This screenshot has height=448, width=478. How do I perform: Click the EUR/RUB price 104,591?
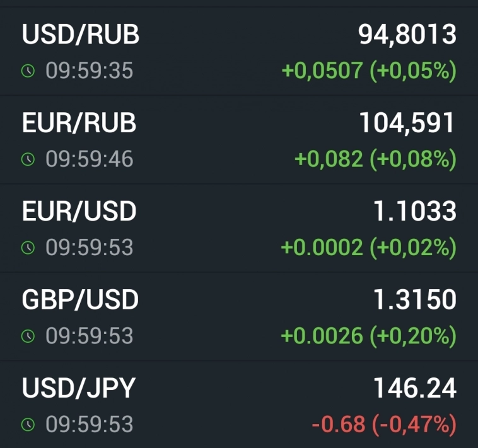pos(407,123)
